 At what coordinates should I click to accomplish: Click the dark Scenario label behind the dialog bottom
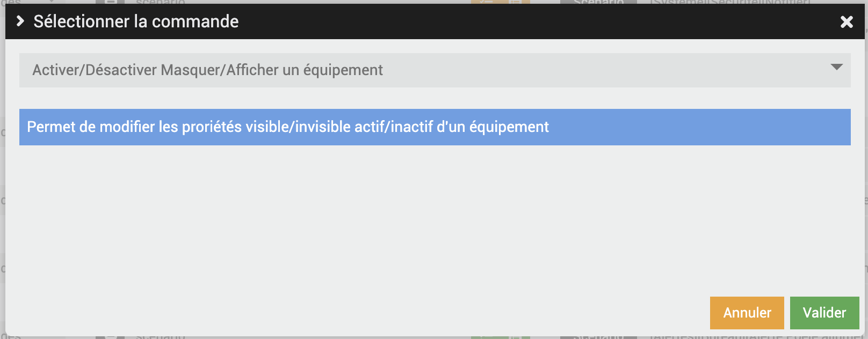pos(598,337)
